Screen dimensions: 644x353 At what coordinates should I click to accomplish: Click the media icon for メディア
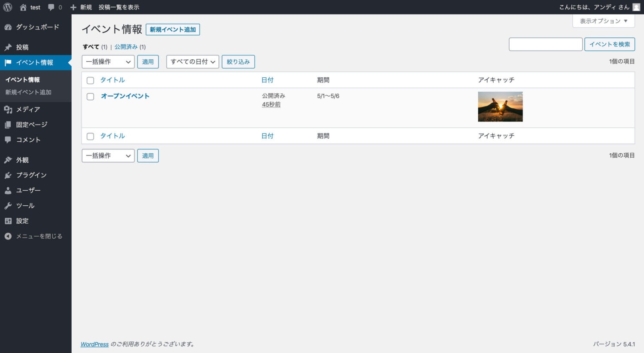pyautogui.click(x=8, y=110)
